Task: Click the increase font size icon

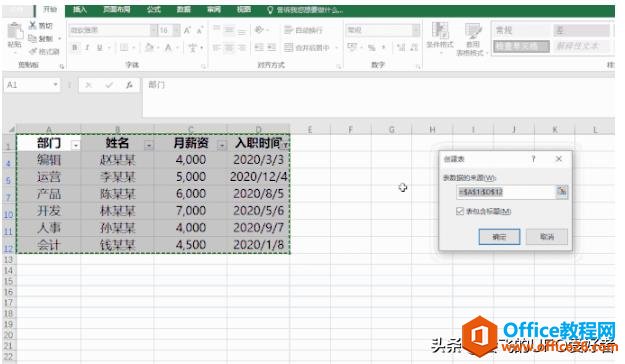Action: [187, 30]
